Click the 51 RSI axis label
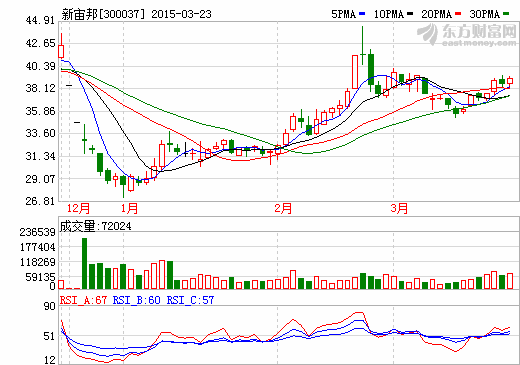 pyautogui.click(x=50, y=336)
